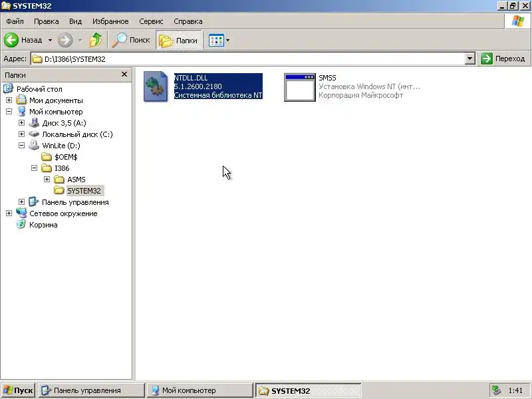Open the Вид menu
This screenshot has height=399, width=532.
(x=75, y=21)
